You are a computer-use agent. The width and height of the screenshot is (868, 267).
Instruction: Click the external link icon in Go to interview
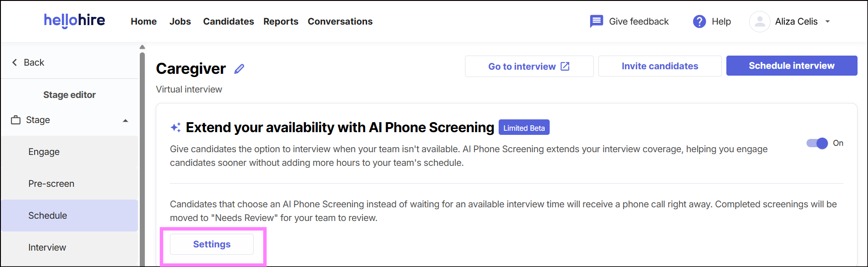pyautogui.click(x=565, y=67)
